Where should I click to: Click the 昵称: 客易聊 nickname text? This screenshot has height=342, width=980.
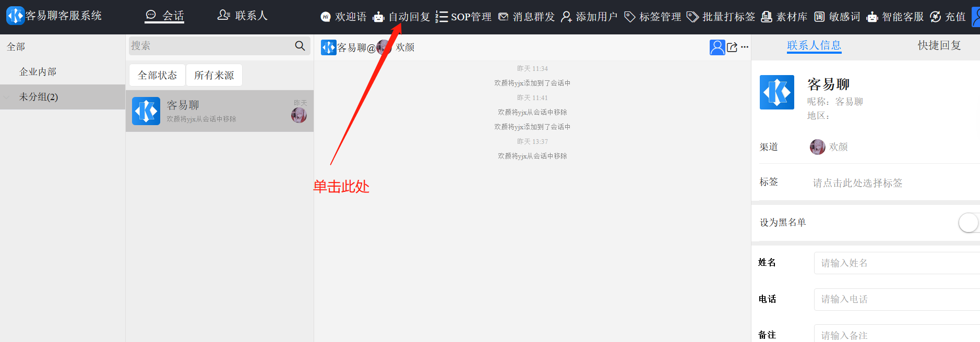point(835,102)
